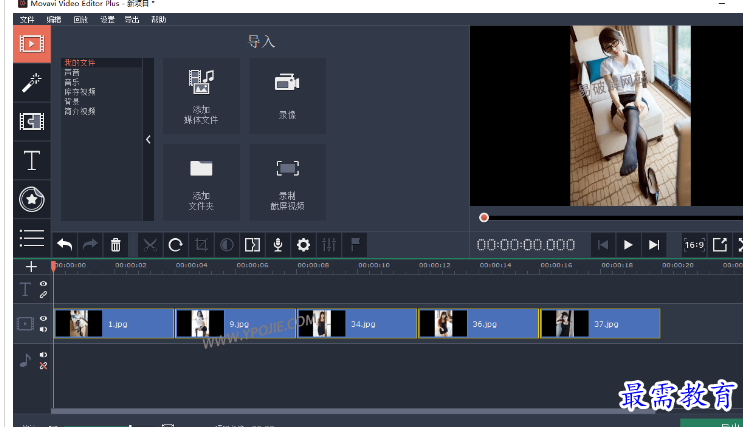Collapse the import category list with the arrow
This screenshot has height=427, width=743.
click(x=148, y=139)
